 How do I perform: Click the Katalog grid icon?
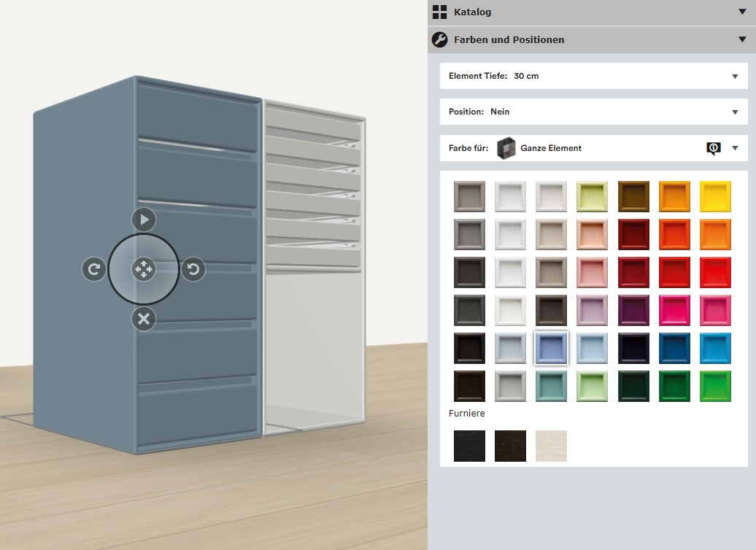pos(439,12)
